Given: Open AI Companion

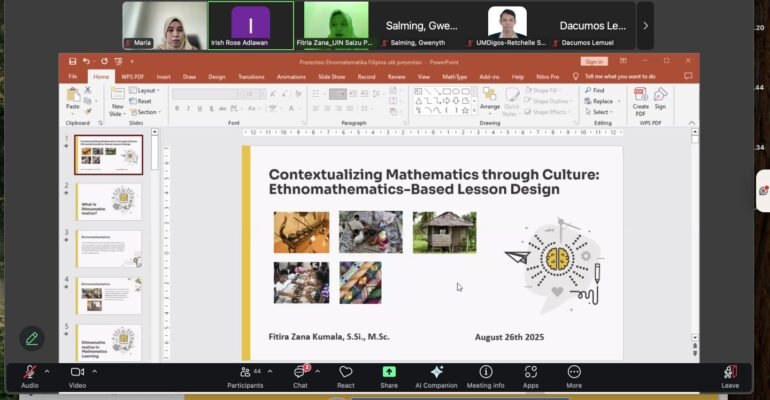Looking at the screenshot, I should click(x=436, y=373).
